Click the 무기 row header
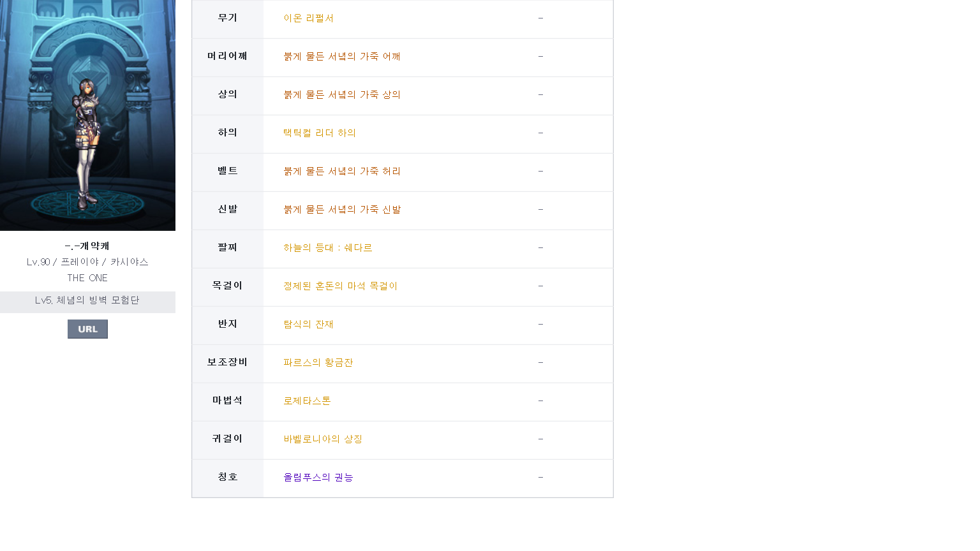The image size is (980, 551). pos(228,18)
